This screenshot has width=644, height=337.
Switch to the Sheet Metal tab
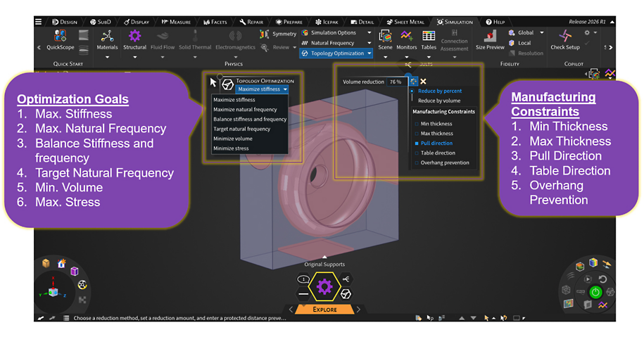click(405, 22)
